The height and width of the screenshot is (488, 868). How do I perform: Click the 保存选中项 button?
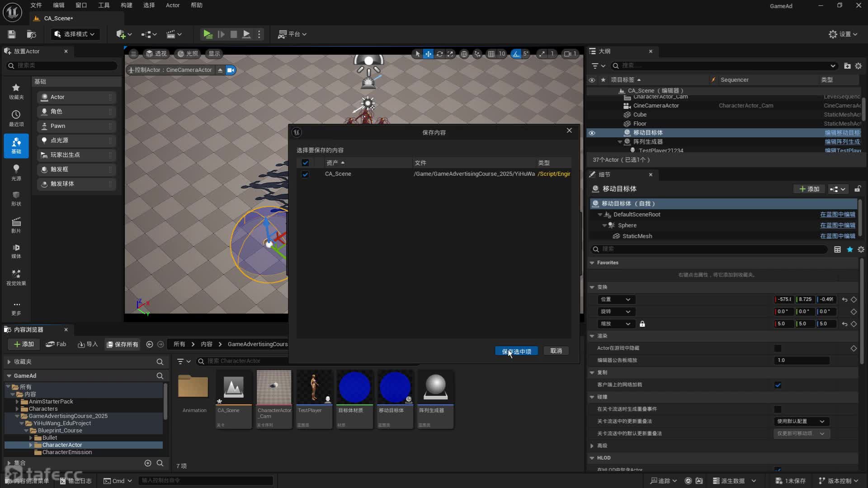pyautogui.click(x=516, y=351)
